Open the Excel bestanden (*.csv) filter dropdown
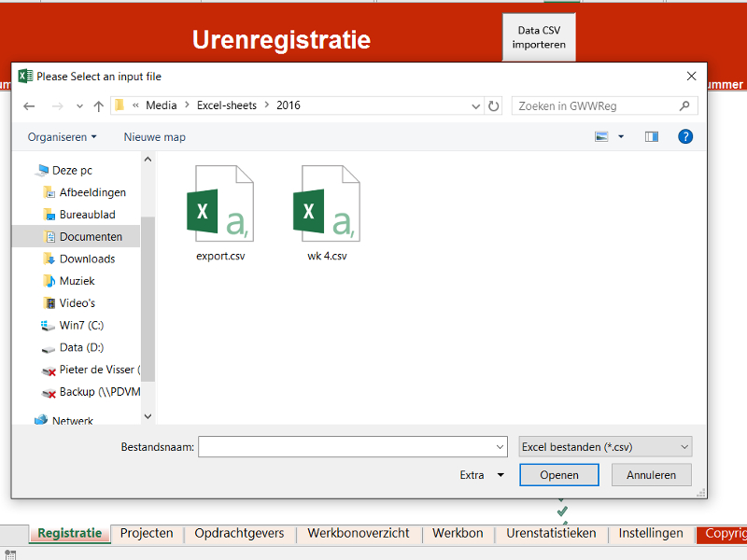The height and width of the screenshot is (560, 747). click(x=605, y=447)
